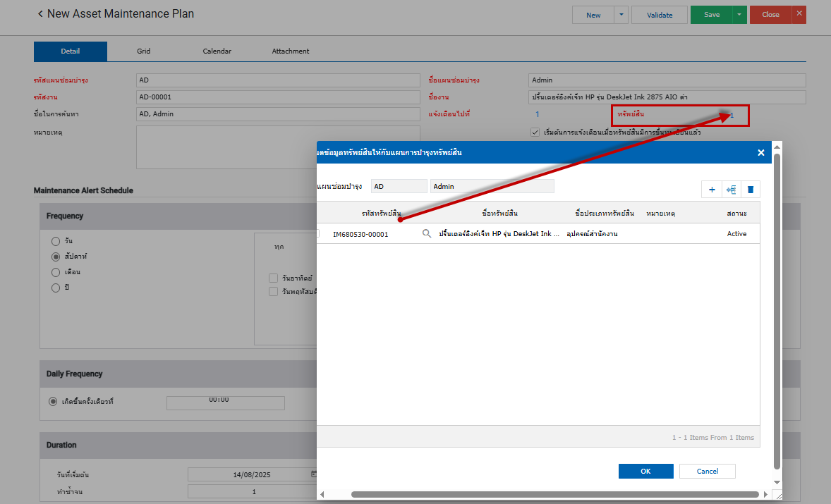Open the Attachment tab
The height and width of the screenshot is (504, 831).
pos(290,51)
